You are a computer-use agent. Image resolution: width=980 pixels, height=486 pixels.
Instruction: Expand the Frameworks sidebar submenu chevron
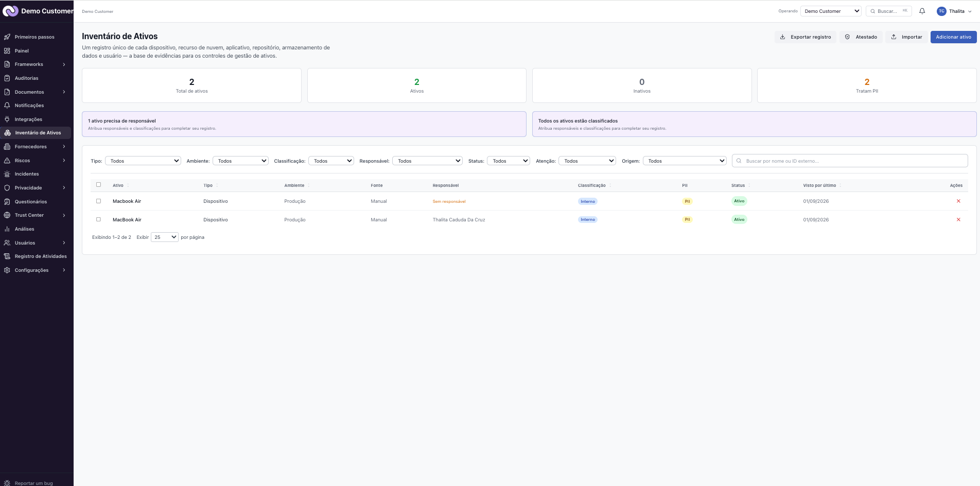click(64, 64)
